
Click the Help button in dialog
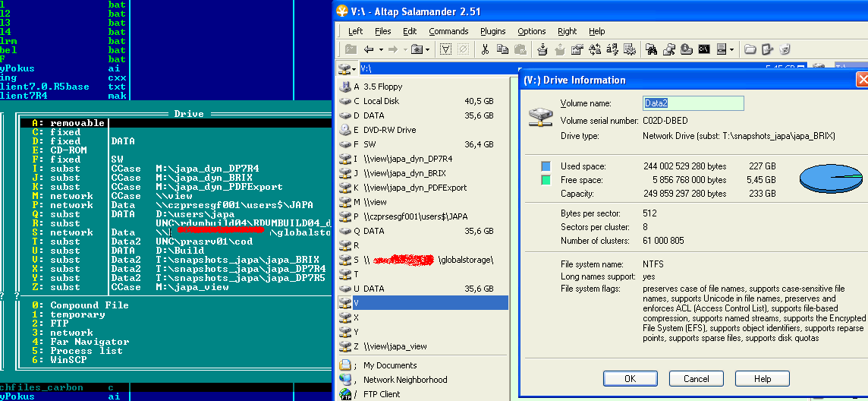pyautogui.click(x=763, y=379)
